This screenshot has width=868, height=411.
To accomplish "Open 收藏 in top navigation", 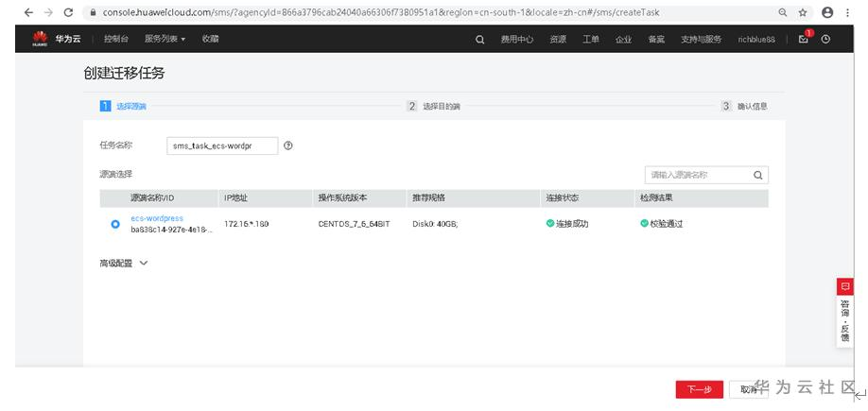I will [210, 39].
